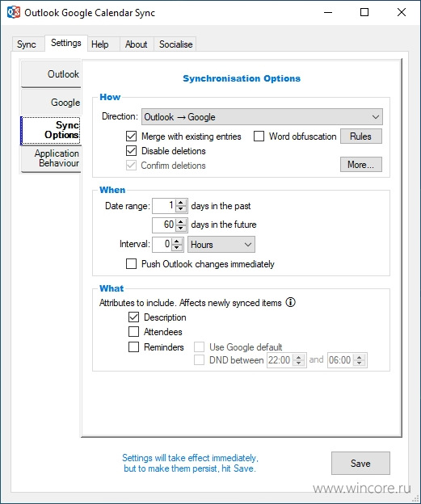Open the Outlook settings section
The width and height of the screenshot is (421, 504).
point(51,74)
